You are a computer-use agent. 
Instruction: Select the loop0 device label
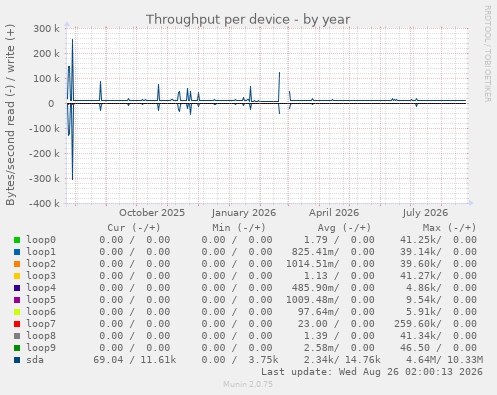pos(41,240)
